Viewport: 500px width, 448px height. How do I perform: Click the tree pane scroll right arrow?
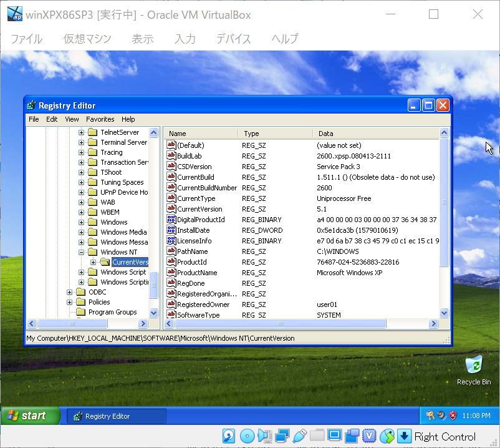point(143,324)
